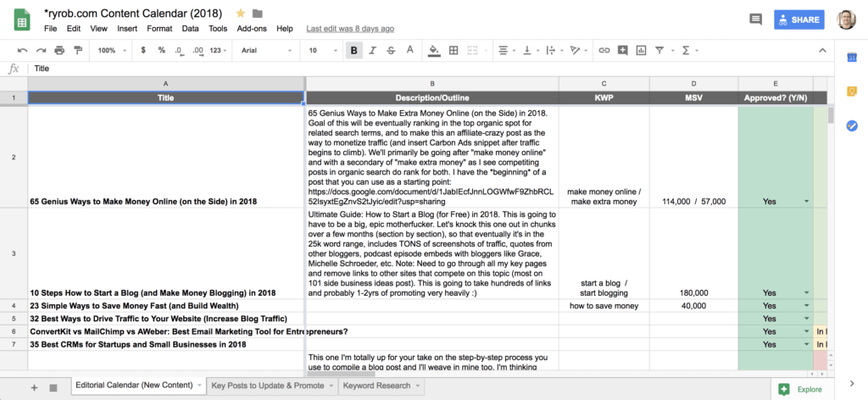This screenshot has width=868, height=400.
Task: Open Google Calendar in side panel
Action: coord(852,58)
